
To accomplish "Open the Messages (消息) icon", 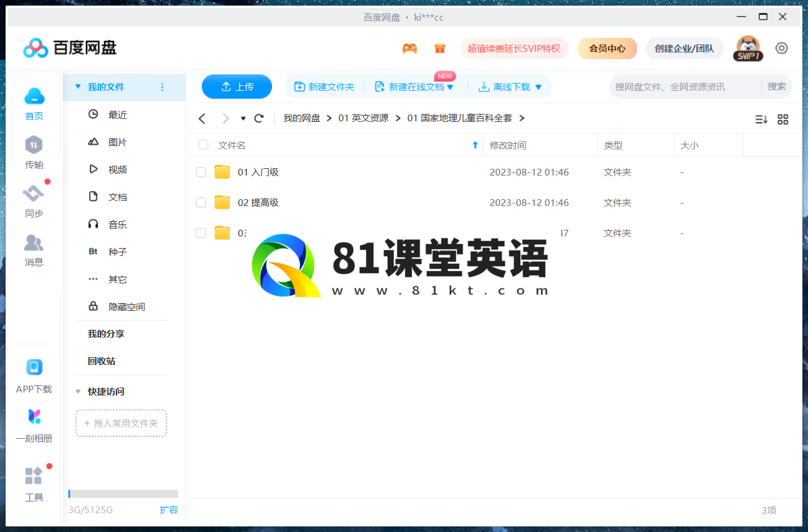I will coord(34,243).
